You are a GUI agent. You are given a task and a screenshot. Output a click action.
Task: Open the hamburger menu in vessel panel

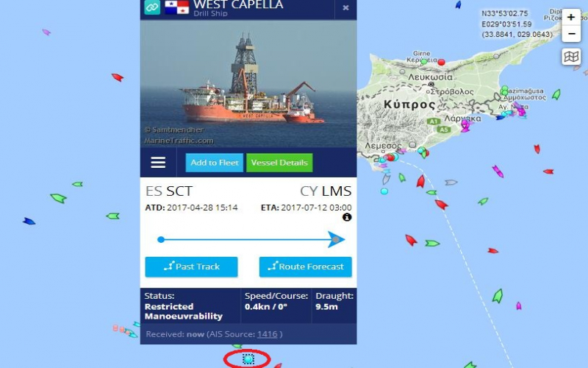tap(158, 163)
